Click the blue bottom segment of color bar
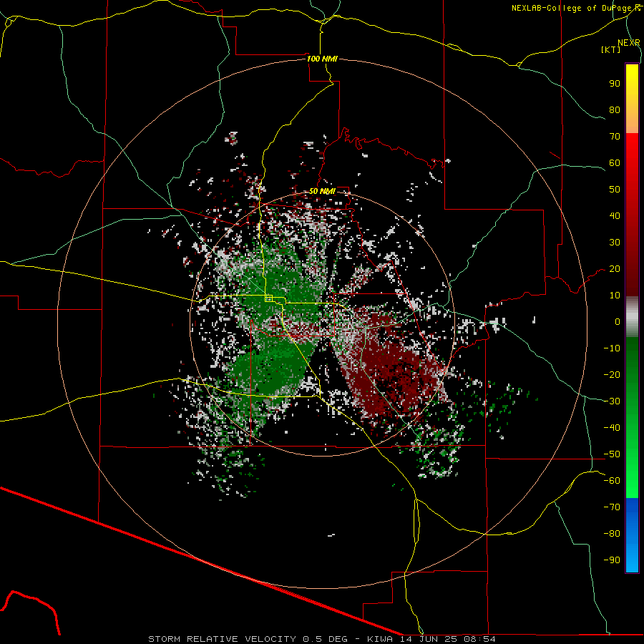This screenshot has height=644, width=644. (632, 535)
